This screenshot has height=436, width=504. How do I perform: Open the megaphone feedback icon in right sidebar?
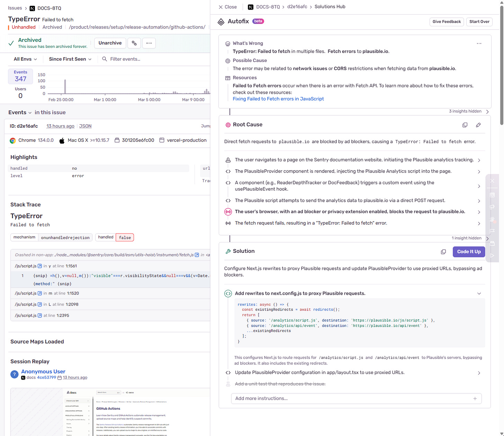(492, 207)
